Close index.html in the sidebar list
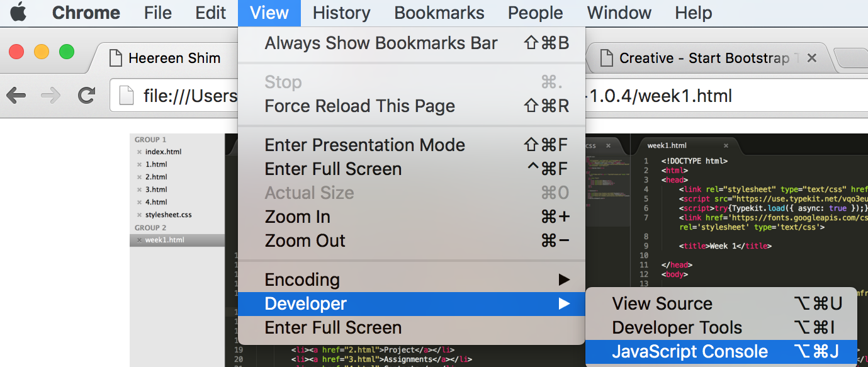 point(139,152)
